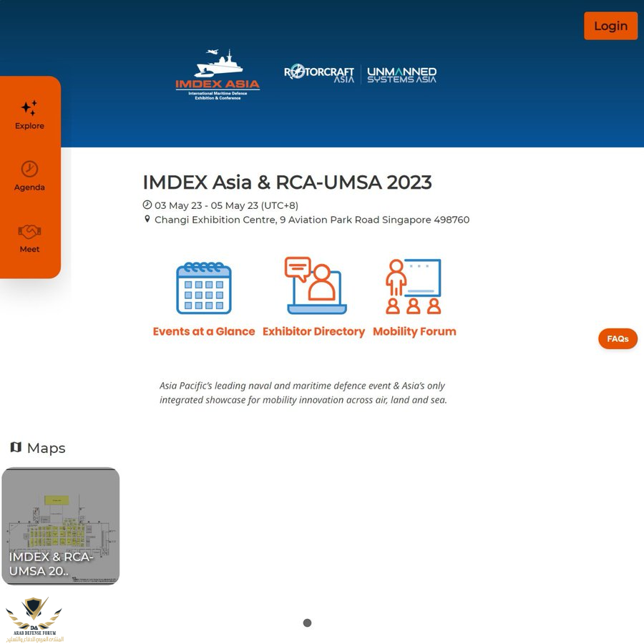Click the Mobility Forum presenter icon
Viewport: 644px width, 644px height.
click(x=414, y=286)
